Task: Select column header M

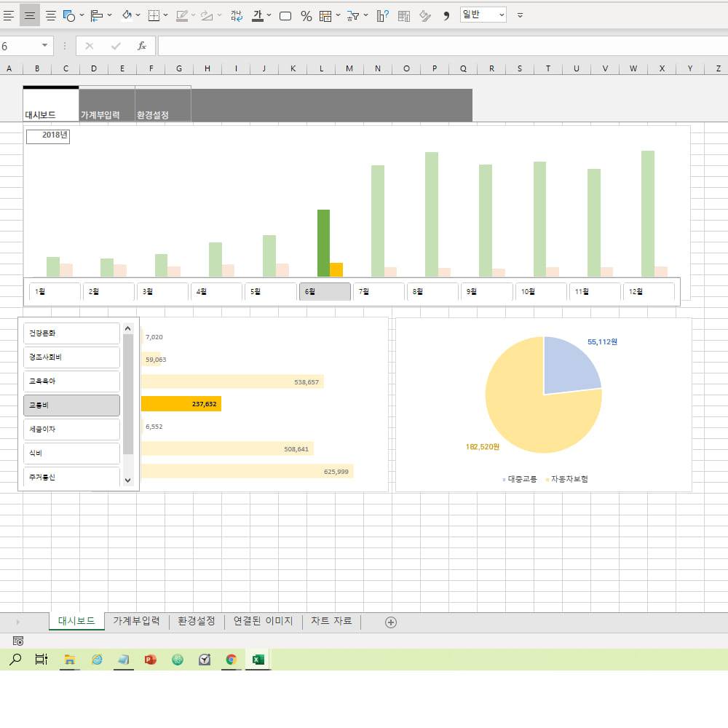Action: pos(349,68)
